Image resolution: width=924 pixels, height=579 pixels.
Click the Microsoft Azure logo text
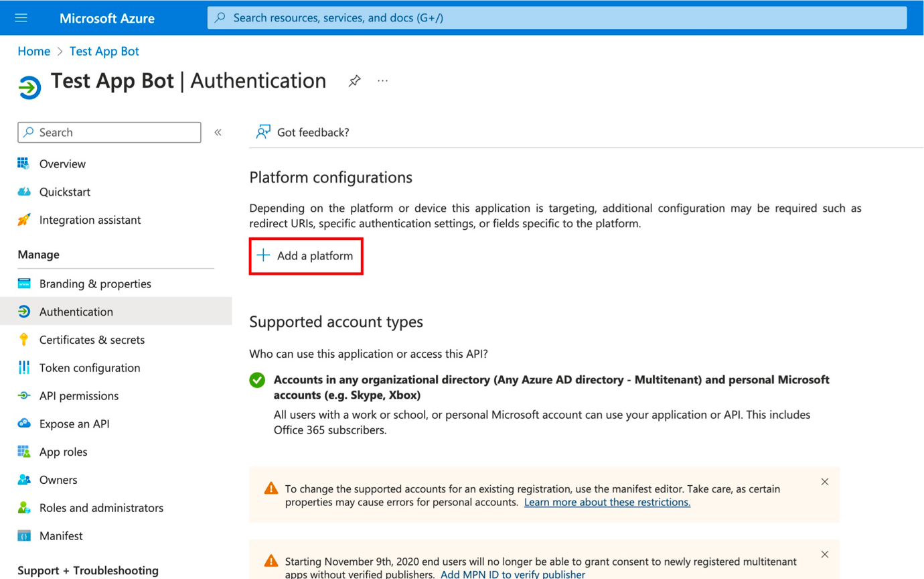pyautogui.click(x=107, y=18)
